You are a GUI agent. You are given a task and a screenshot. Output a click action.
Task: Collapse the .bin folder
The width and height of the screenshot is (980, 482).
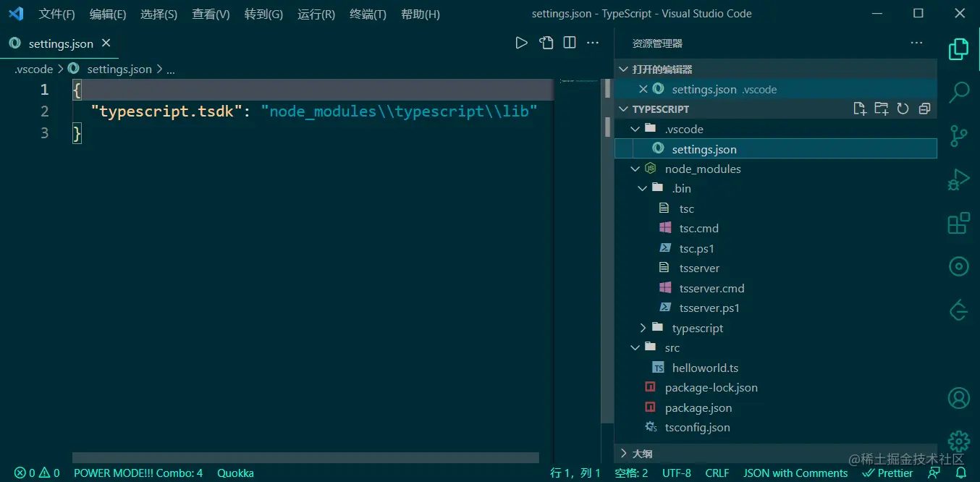[x=643, y=188]
